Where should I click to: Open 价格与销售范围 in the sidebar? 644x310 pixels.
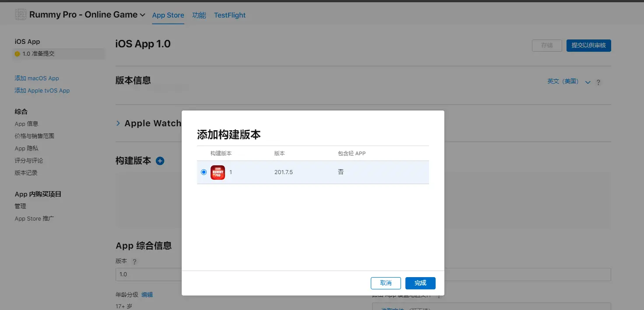tap(35, 136)
